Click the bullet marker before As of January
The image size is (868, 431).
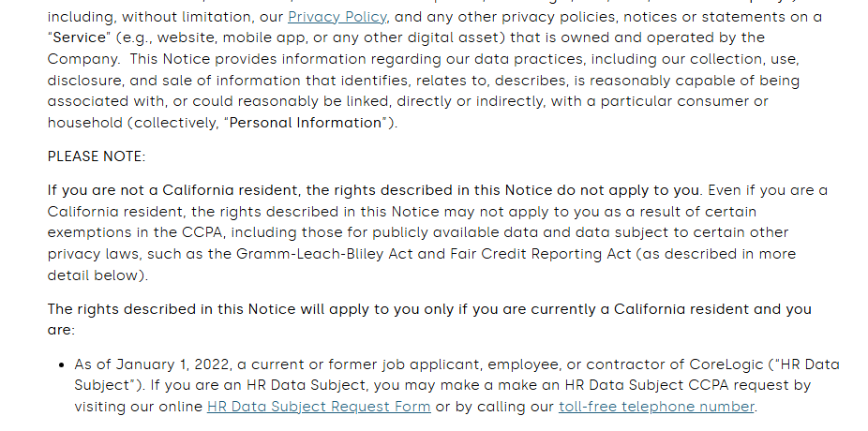[62, 364]
